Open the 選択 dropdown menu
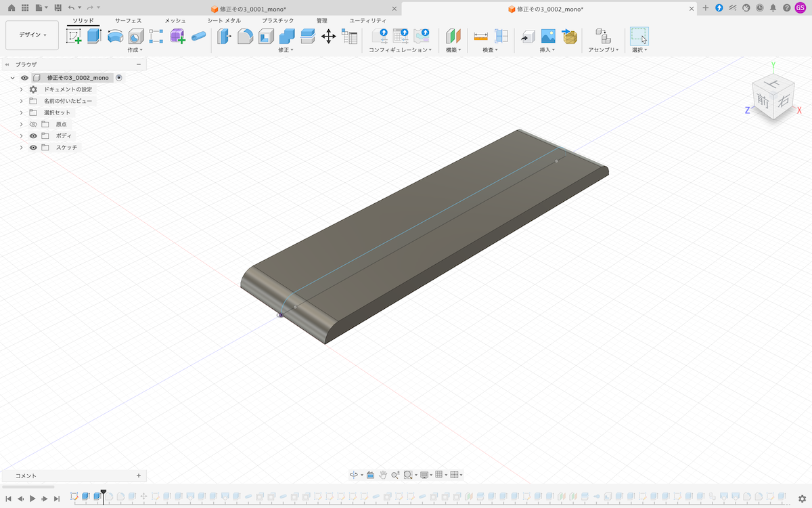This screenshot has width=812, height=508. point(639,50)
